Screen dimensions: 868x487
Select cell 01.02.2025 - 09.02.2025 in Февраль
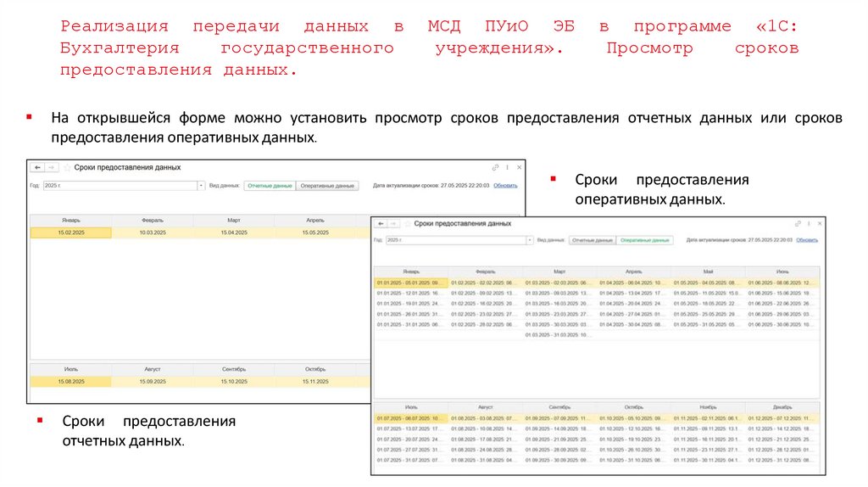[x=485, y=293]
